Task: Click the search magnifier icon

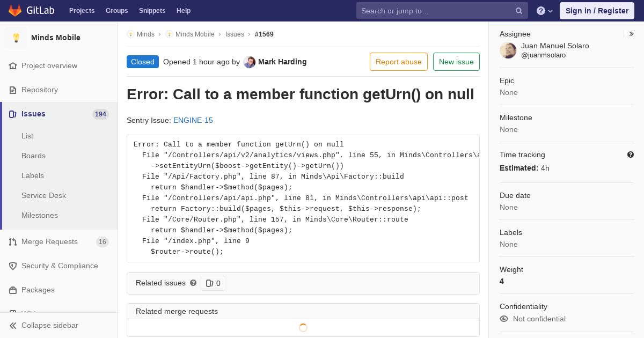Action: point(519,11)
